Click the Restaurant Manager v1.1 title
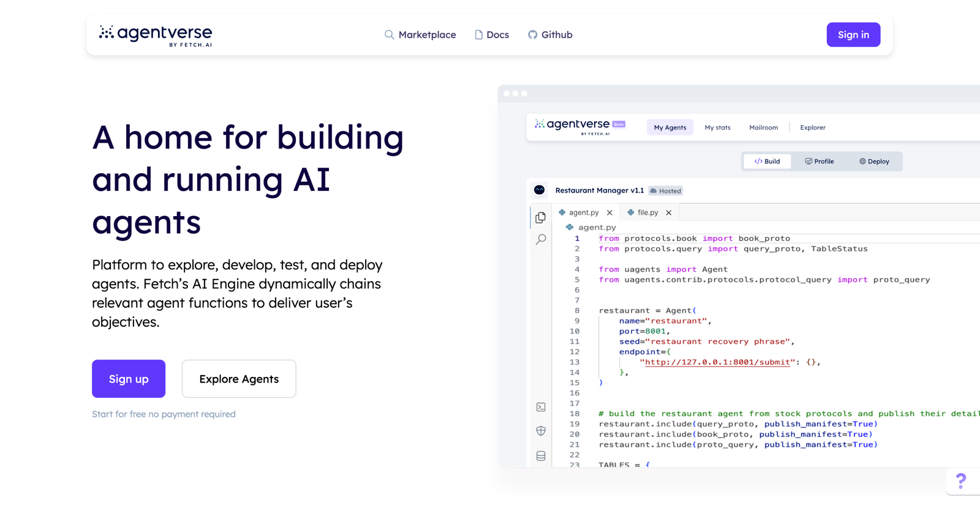The image size is (980, 522). (x=600, y=190)
